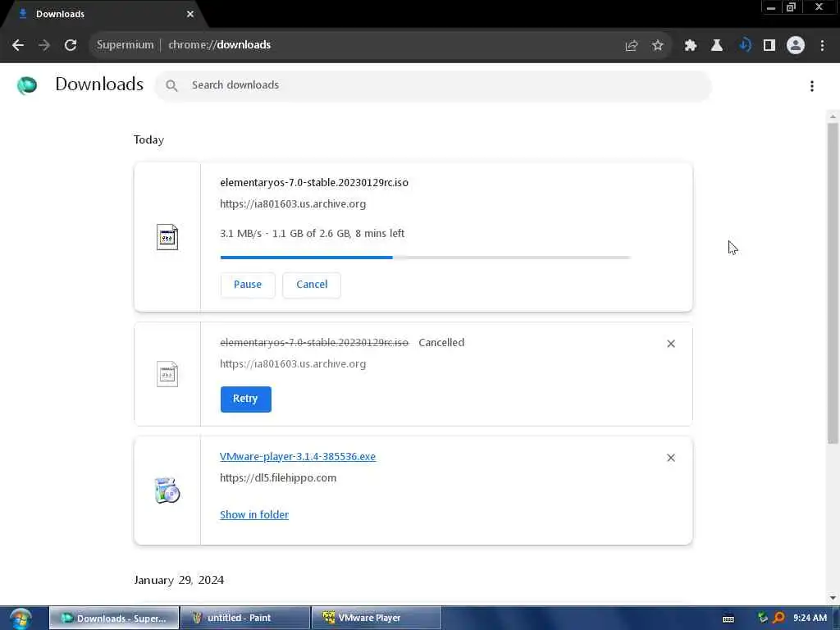Image resolution: width=840 pixels, height=630 pixels.
Task: Click the Today section heading
Action: [x=149, y=139]
